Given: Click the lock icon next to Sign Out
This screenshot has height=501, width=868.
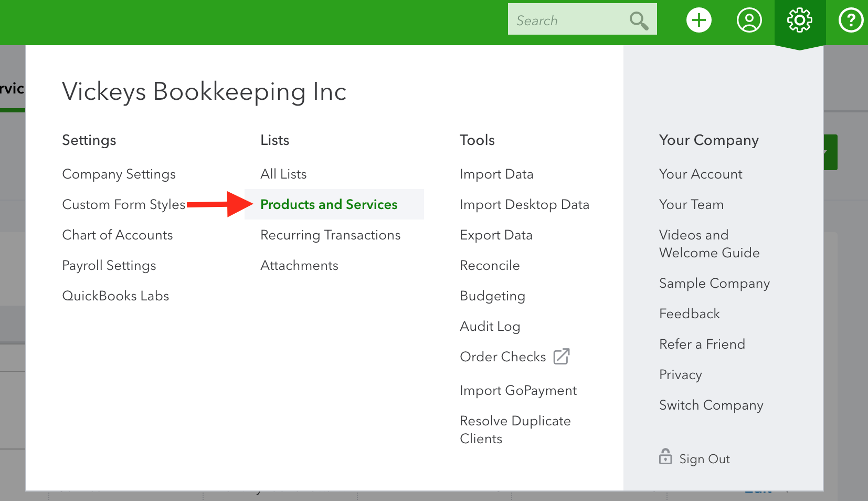Looking at the screenshot, I should click(x=665, y=456).
